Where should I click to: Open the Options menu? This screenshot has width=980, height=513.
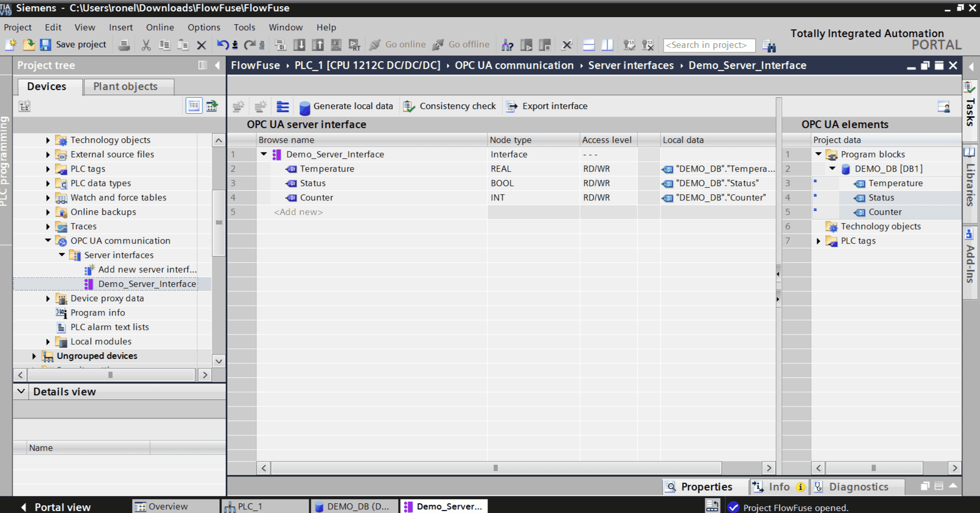[203, 27]
